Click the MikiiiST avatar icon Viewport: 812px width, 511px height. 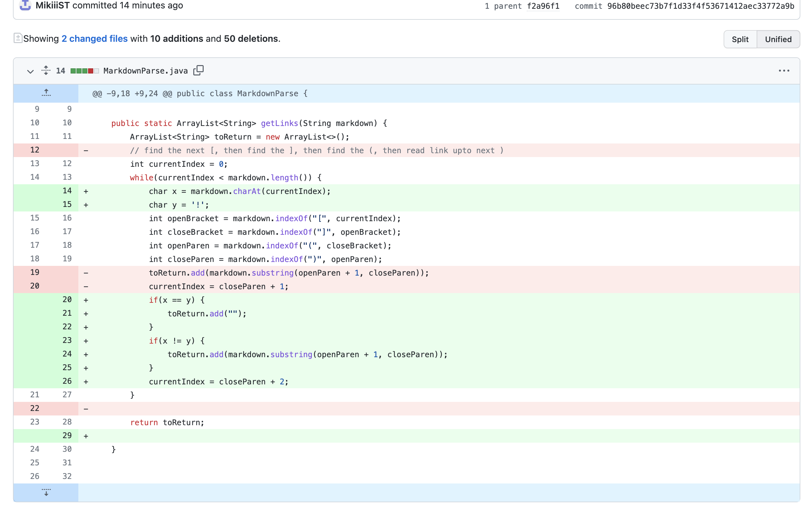click(x=25, y=6)
